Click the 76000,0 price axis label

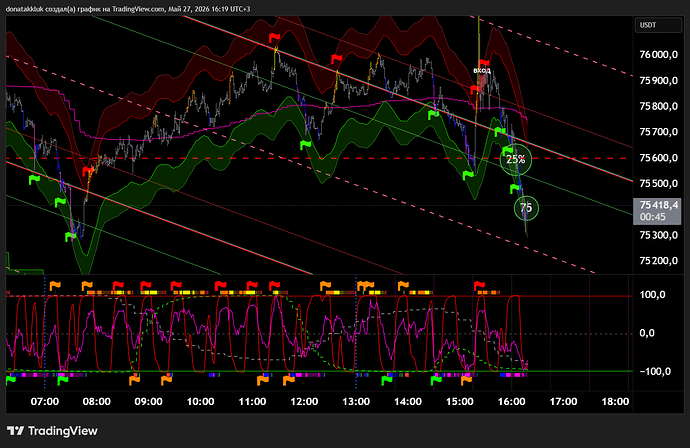pos(658,55)
